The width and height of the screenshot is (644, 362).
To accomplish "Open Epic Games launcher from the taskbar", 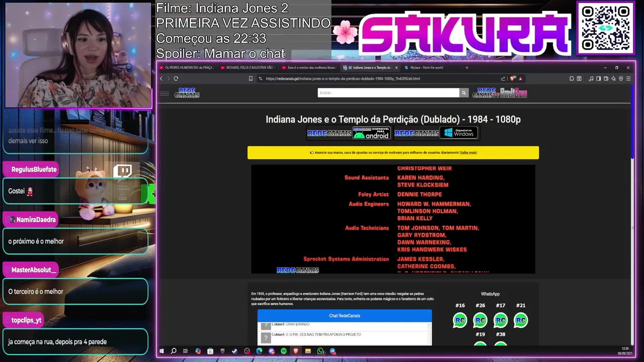I will pyautogui.click(x=222, y=351).
